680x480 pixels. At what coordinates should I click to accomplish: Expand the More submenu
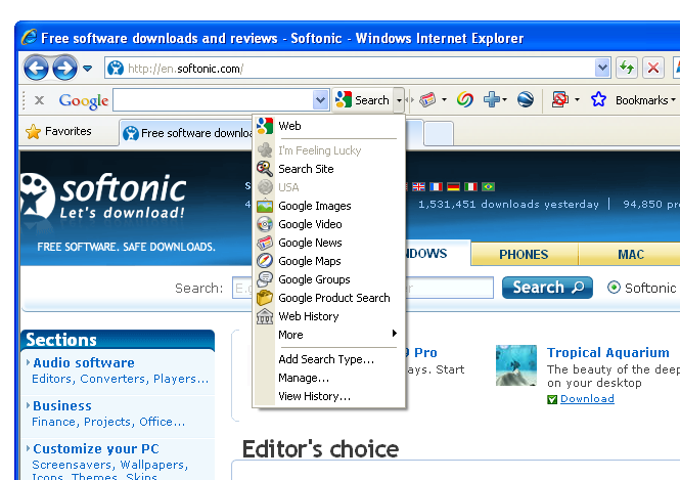329,335
